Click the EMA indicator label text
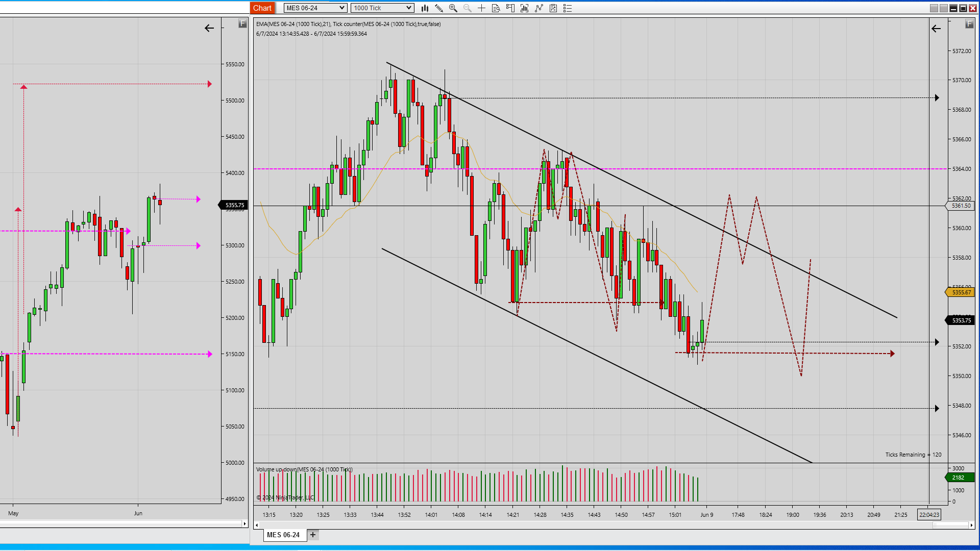The height and width of the screenshot is (551, 980). 349,24
